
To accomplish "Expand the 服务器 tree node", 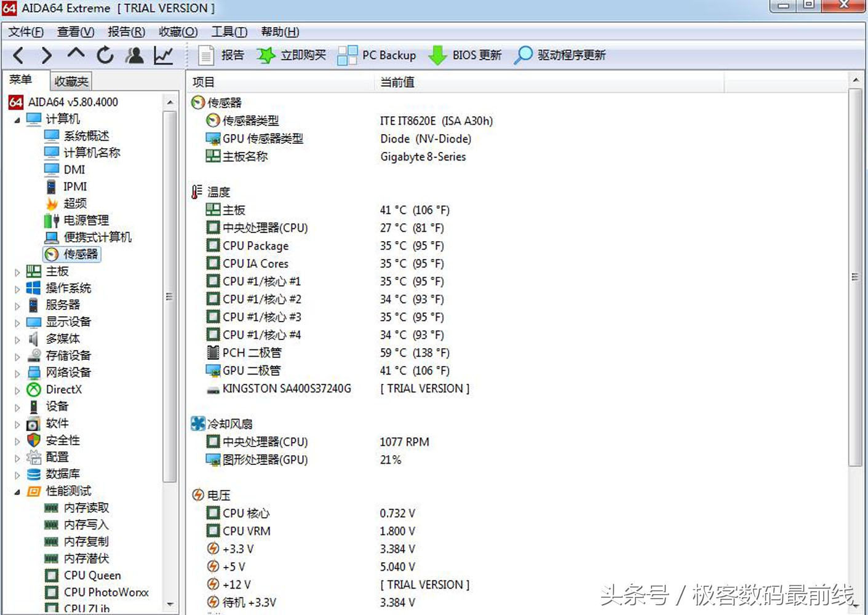I will coord(17,306).
